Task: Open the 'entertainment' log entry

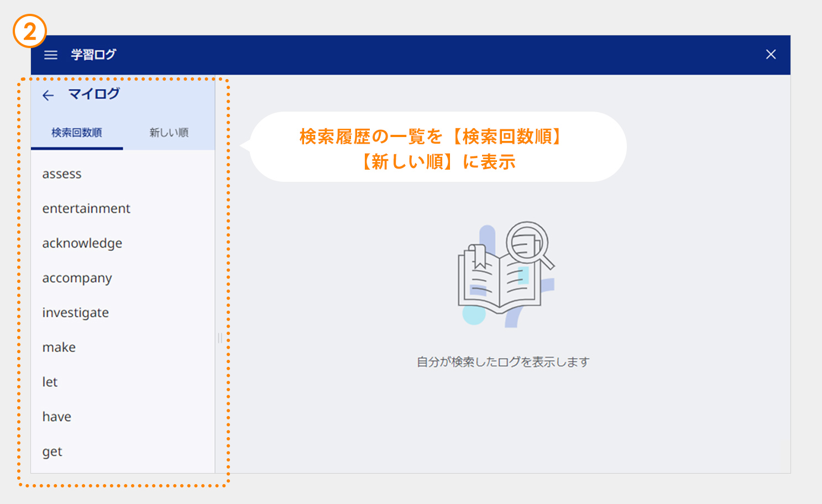Action: point(86,209)
